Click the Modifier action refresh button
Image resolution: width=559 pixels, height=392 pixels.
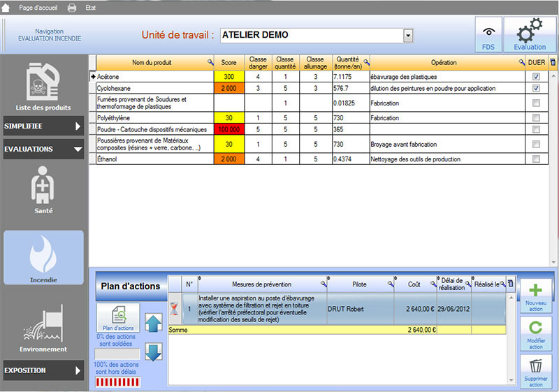click(536, 334)
